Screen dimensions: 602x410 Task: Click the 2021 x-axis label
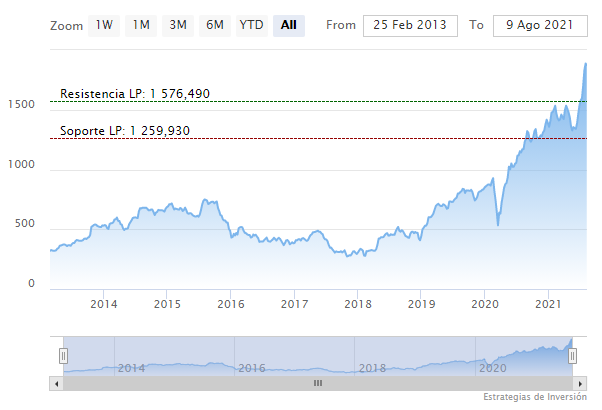[x=548, y=304]
